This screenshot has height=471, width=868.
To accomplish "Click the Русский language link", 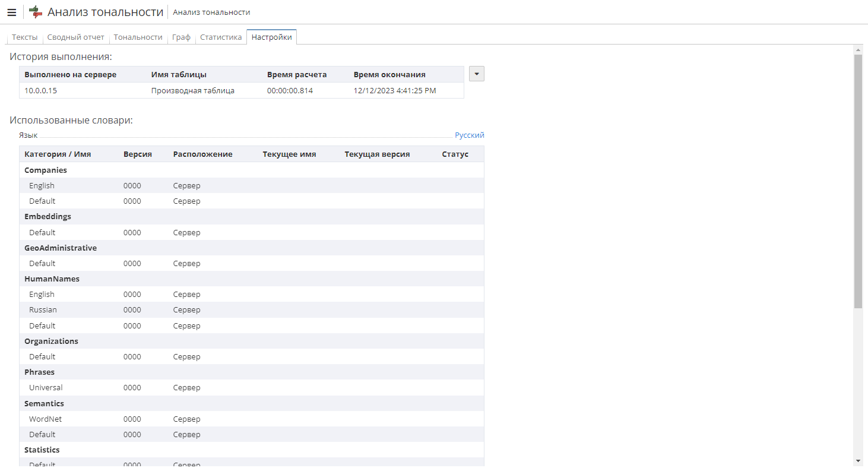I will (x=470, y=135).
